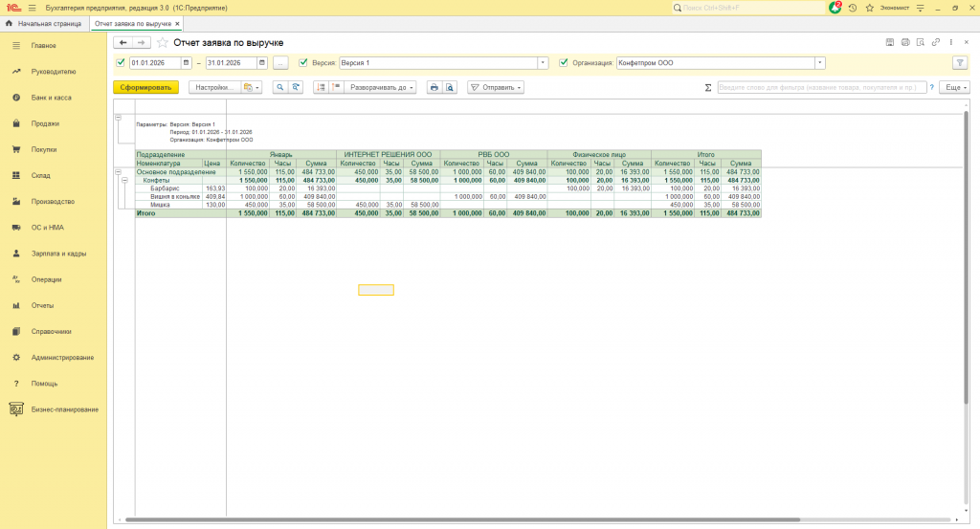Click the find magnifier icon in toolbar
980x529 pixels.
point(279,87)
